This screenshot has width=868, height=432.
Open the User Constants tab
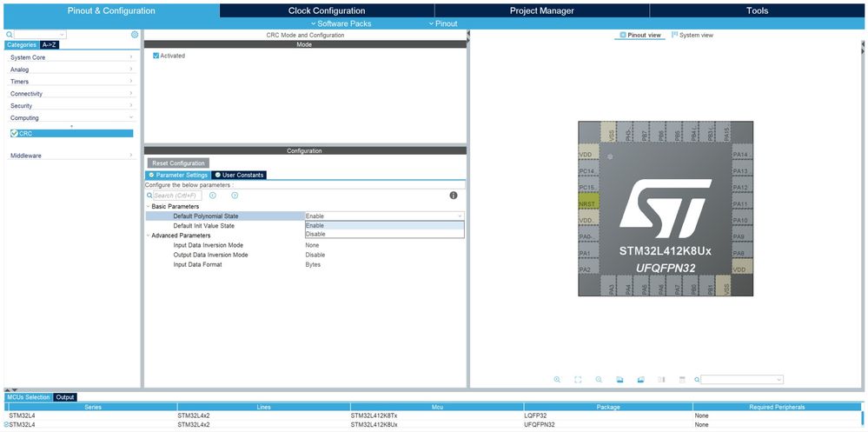point(239,175)
